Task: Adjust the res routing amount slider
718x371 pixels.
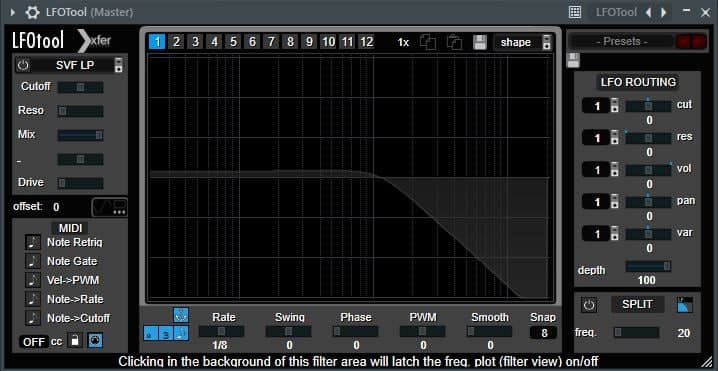Action: [648, 138]
